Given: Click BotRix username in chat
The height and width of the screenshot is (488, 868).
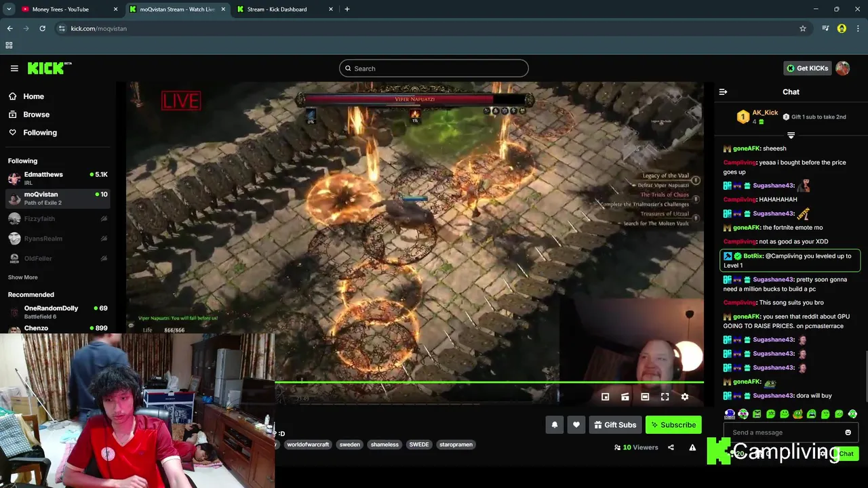Looking at the screenshot, I should coord(753,256).
